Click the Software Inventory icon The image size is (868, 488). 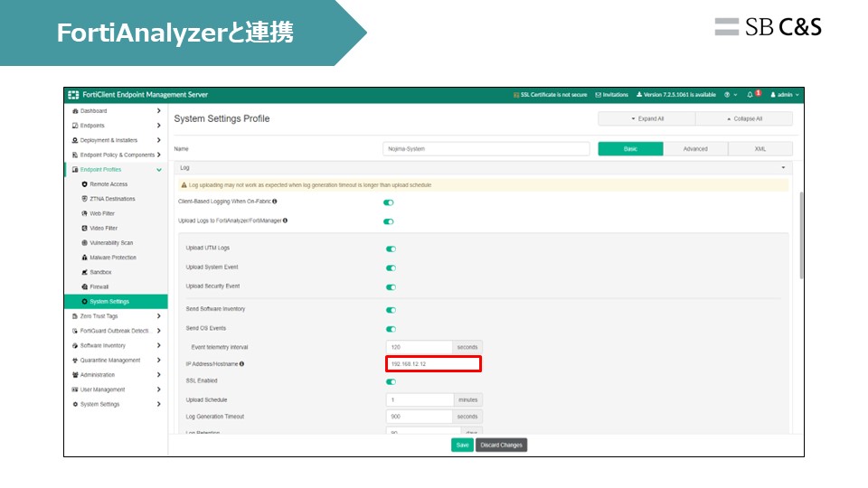point(75,346)
